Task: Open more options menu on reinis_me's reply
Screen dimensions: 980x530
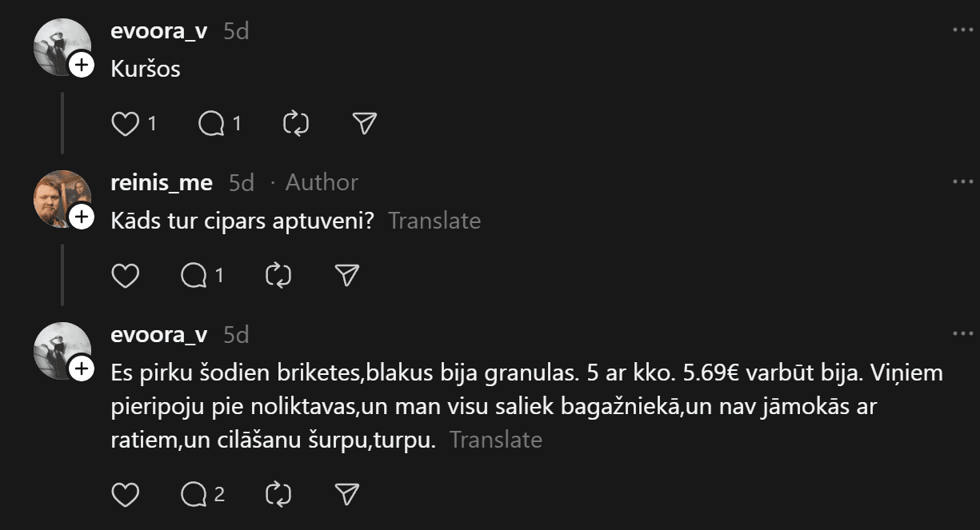Action: tap(962, 182)
